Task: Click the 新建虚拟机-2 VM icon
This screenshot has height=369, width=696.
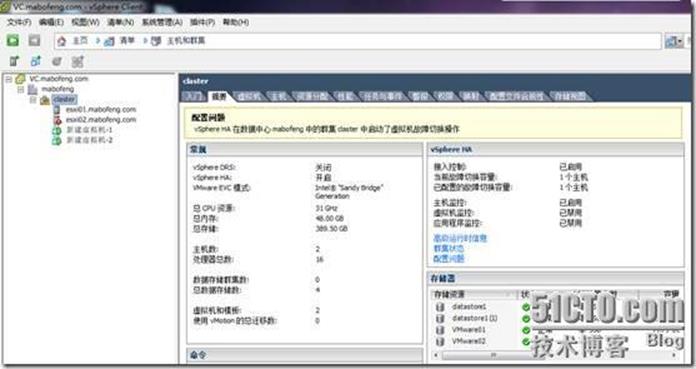Action: 56,140
